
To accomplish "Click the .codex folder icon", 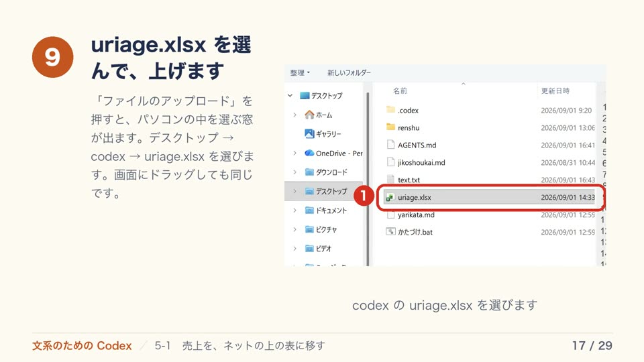I will pos(390,109).
